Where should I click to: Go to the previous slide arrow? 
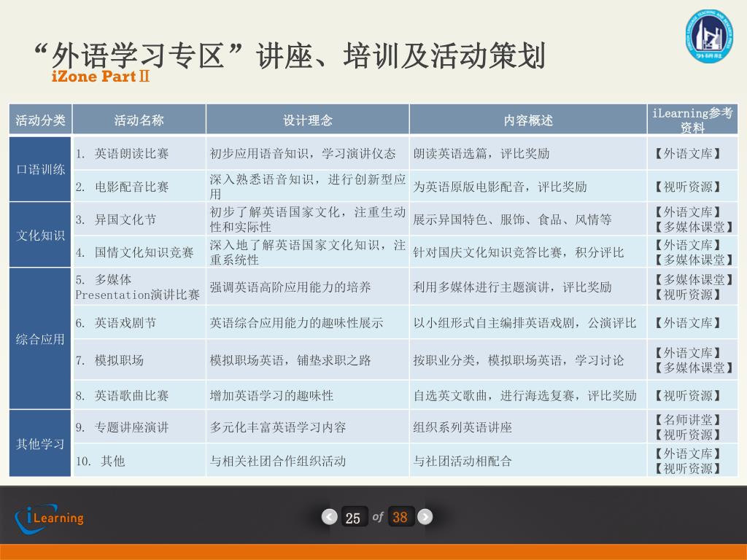(329, 517)
